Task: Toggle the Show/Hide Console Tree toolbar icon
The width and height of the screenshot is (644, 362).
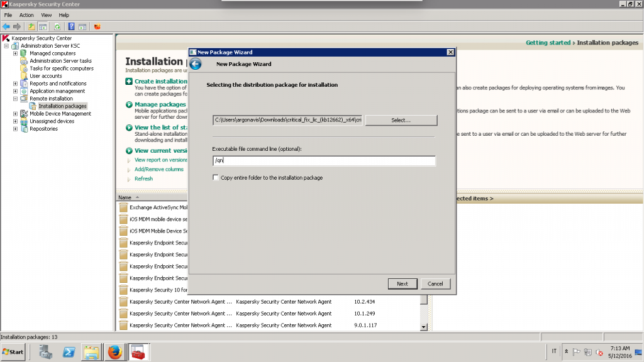Action: 43,26
